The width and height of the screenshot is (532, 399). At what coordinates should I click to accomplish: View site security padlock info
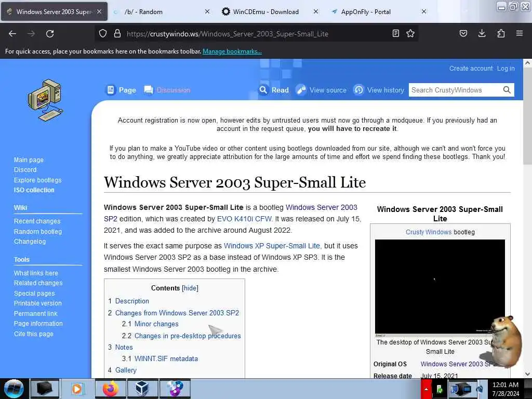coord(117,34)
